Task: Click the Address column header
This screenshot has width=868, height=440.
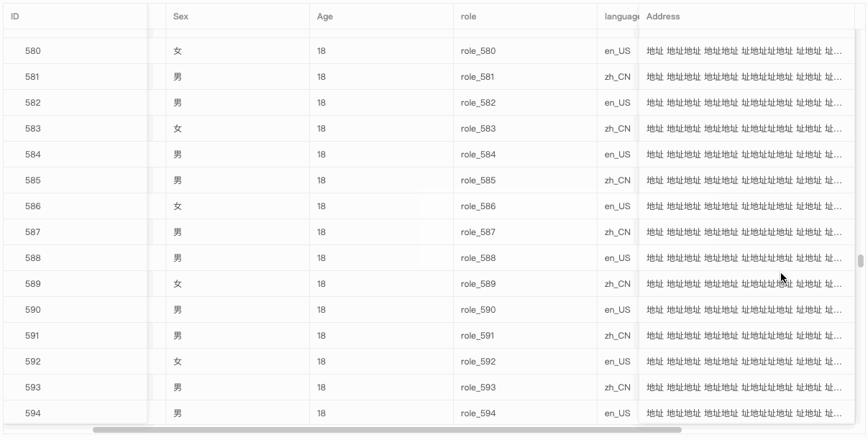Action: click(x=663, y=17)
